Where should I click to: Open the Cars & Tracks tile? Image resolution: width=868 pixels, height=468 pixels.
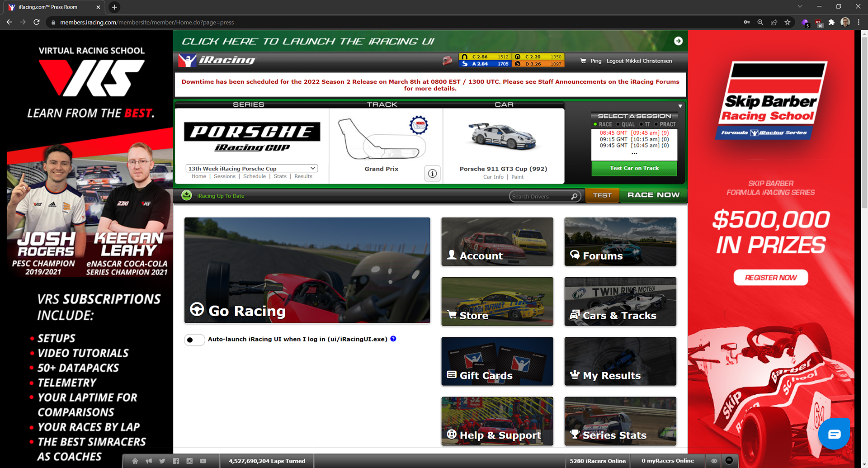click(x=620, y=302)
